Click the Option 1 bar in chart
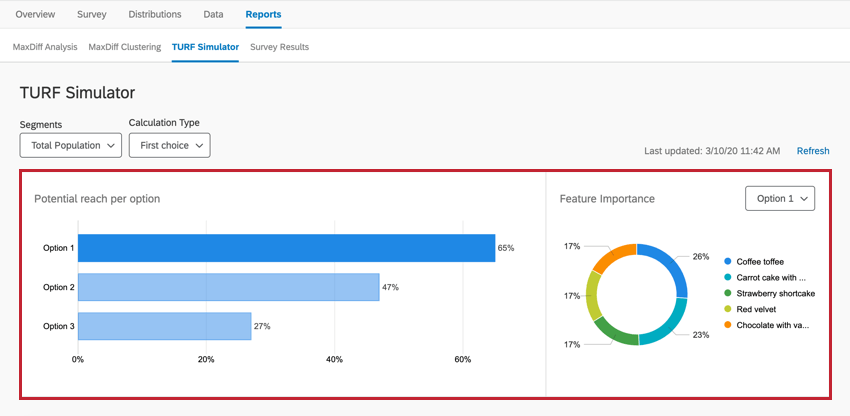Viewport: 850px width, 416px height. (x=286, y=248)
